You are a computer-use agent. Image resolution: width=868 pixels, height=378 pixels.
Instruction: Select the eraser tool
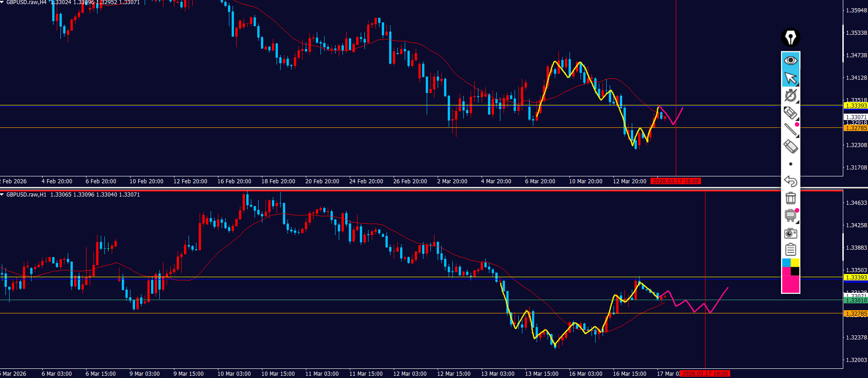coord(790,147)
